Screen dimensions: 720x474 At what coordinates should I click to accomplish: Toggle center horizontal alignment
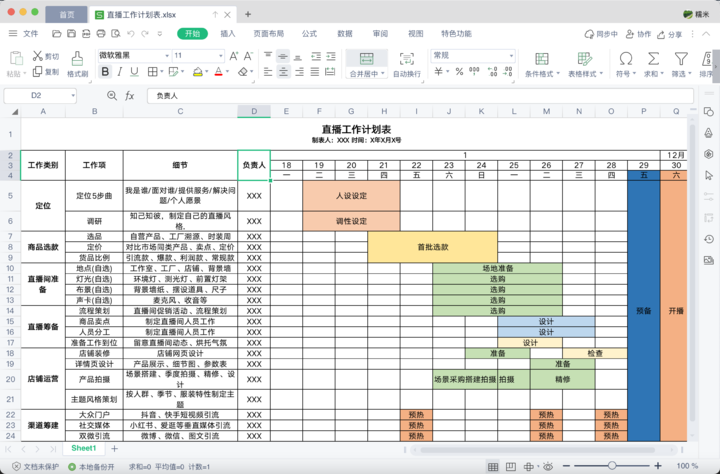(284, 72)
